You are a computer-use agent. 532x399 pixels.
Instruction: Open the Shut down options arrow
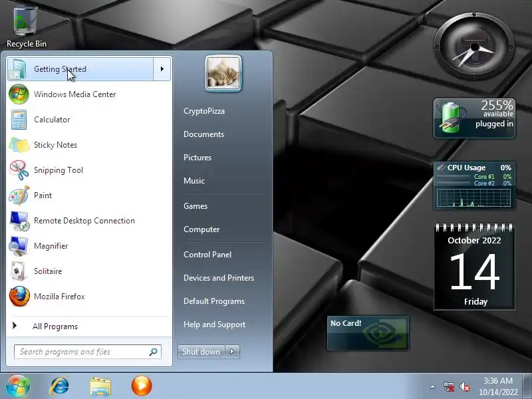coord(232,352)
